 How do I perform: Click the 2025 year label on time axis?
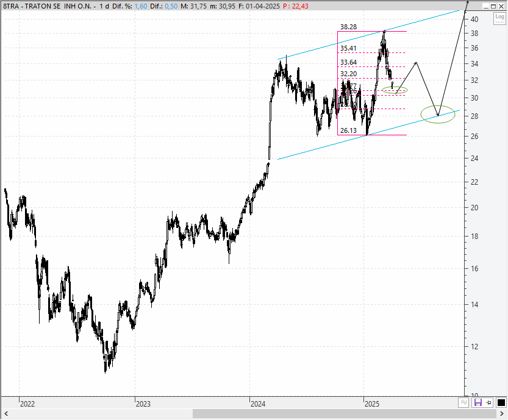click(x=372, y=404)
